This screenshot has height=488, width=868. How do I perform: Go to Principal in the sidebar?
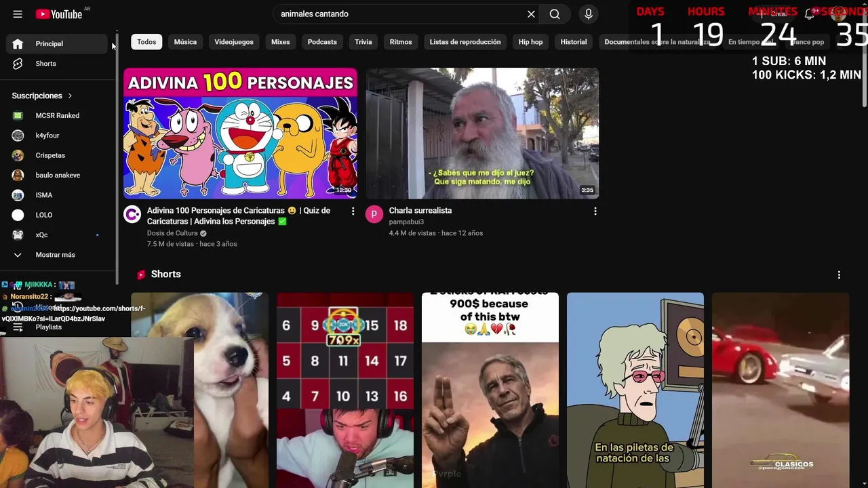57,43
